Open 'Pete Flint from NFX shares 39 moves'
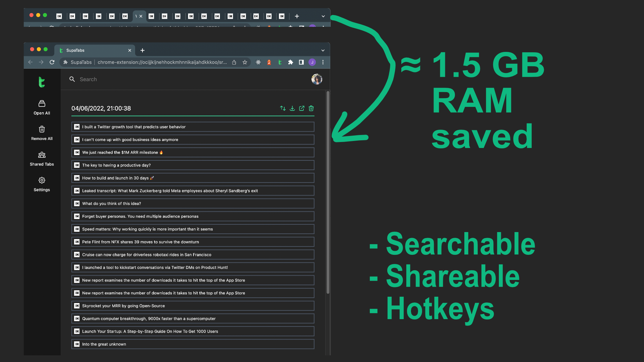Screen dimensions: 644x362 coord(193,242)
